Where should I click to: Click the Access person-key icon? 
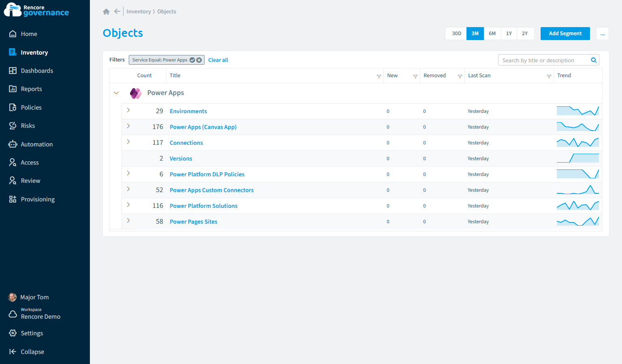point(13,162)
